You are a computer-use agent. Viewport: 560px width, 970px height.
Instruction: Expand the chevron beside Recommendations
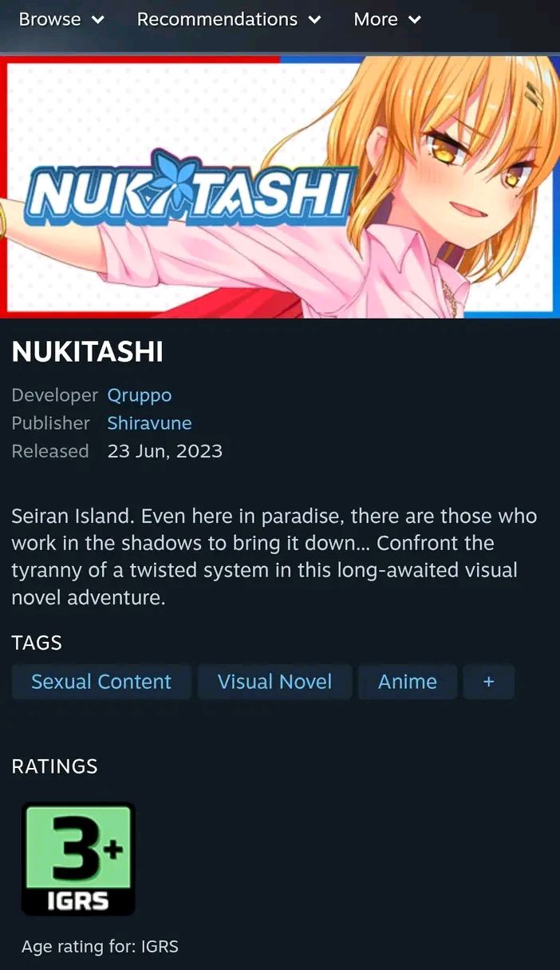pos(314,20)
